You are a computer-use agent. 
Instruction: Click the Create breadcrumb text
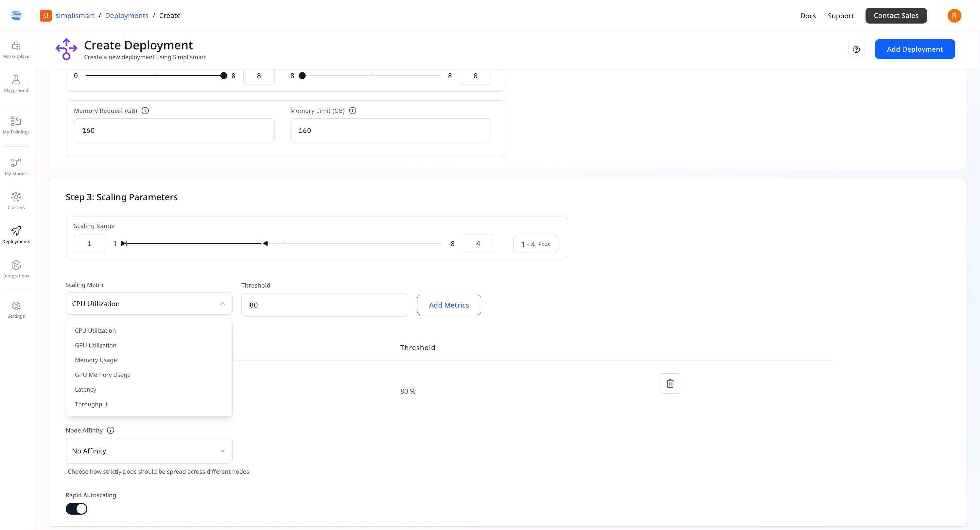170,16
